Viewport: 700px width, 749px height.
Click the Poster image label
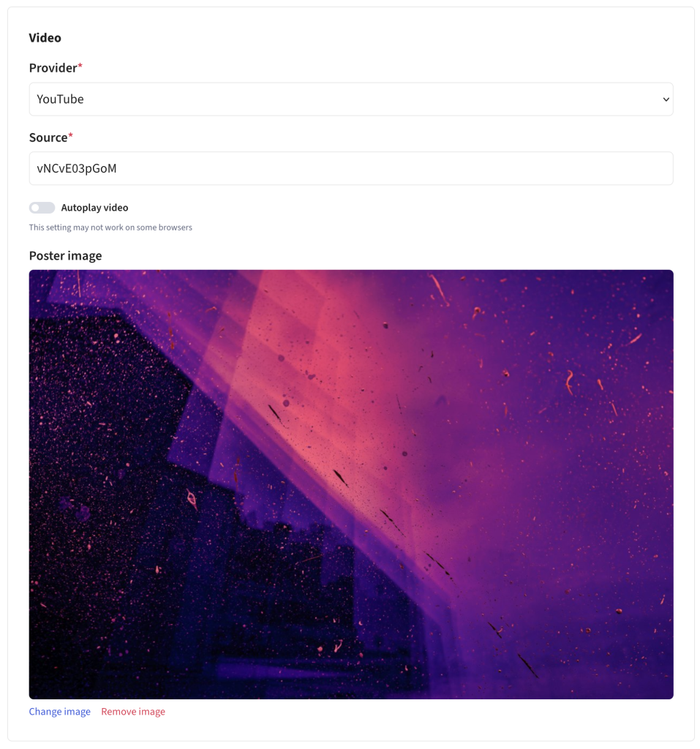tap(65, 255)
